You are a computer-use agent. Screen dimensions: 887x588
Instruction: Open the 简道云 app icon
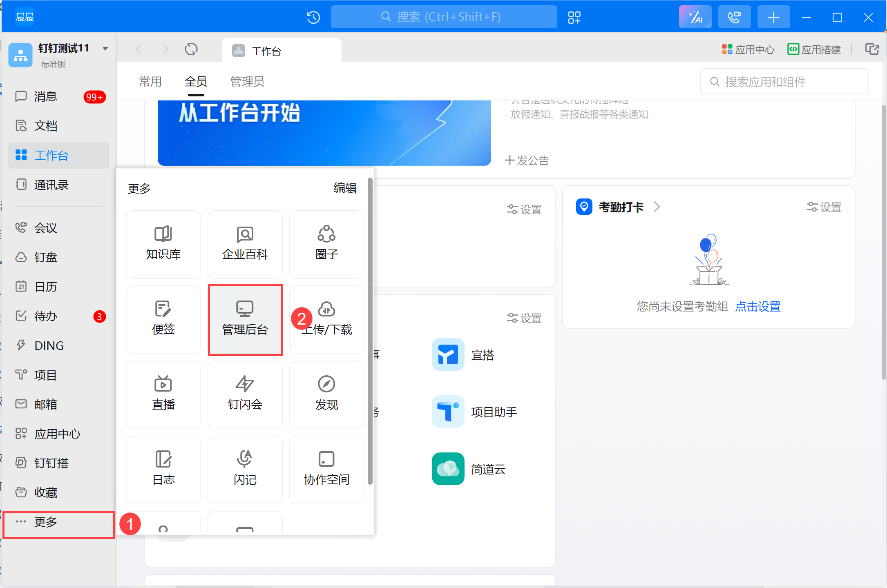tap(448, 469)
